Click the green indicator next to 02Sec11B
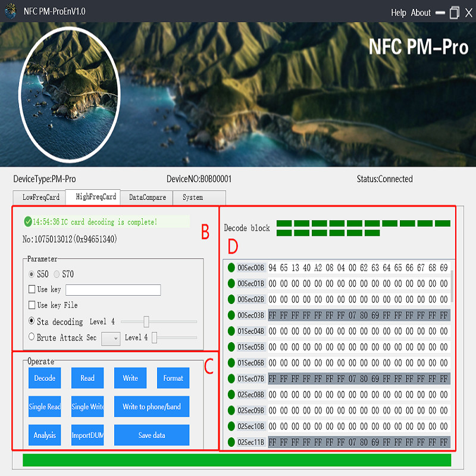Screen dimensions: 476x476 [x=231, y=443]
